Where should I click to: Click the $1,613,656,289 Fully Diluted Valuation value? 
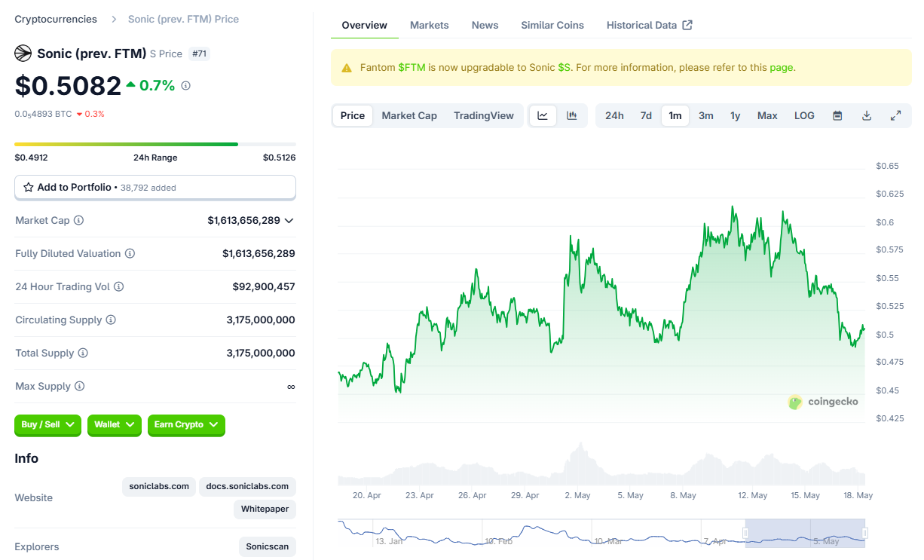pyautogui.click(x=259, y=254)
